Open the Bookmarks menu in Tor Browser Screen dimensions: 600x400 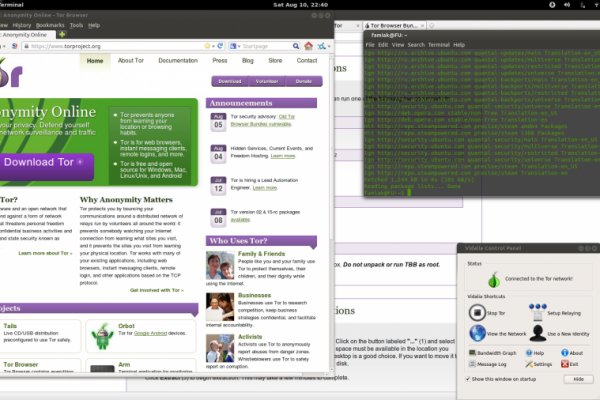[49, 25]
